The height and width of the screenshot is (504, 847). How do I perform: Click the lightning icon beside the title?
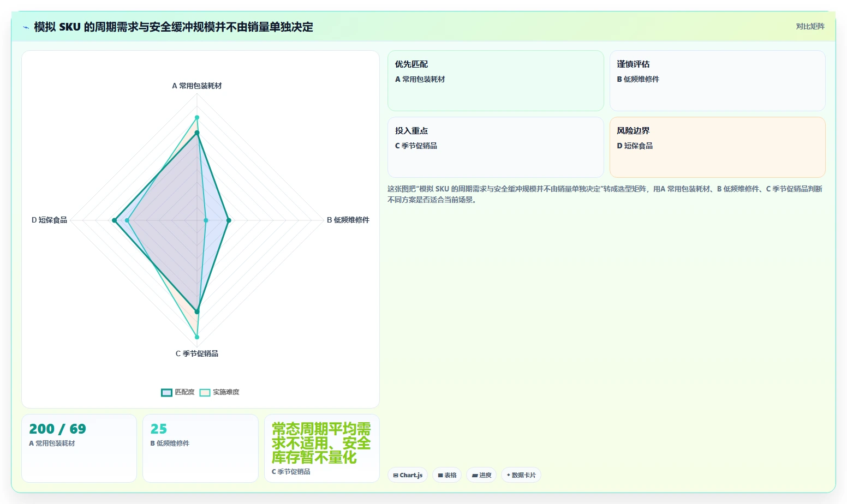(x=26, y=27)
